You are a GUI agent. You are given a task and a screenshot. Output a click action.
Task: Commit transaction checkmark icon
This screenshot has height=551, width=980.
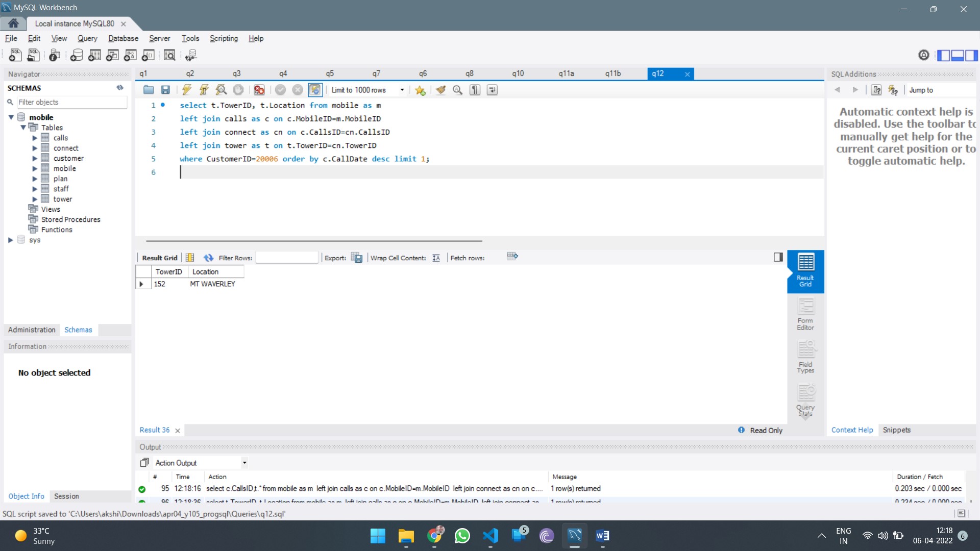click(x=280, y=90)
